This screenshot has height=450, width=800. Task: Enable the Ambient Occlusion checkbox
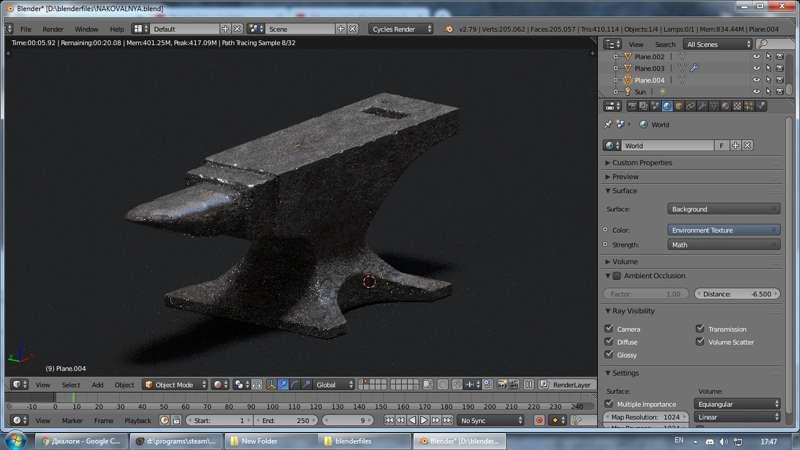click(x=617, y=276)
